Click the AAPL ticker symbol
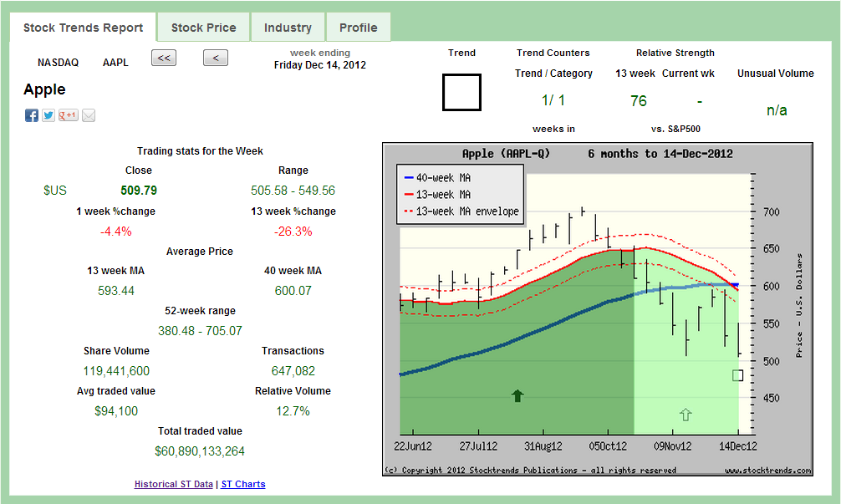Viewport: 841px width, 504px height. 115,63
